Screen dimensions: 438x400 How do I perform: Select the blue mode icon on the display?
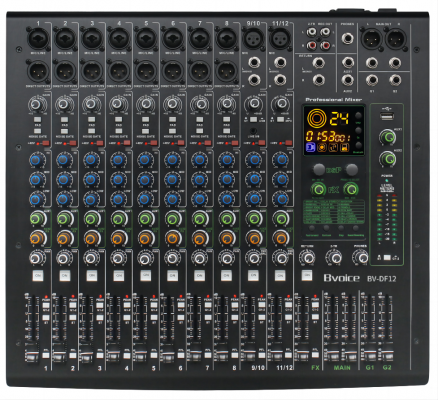pos(310,147)
